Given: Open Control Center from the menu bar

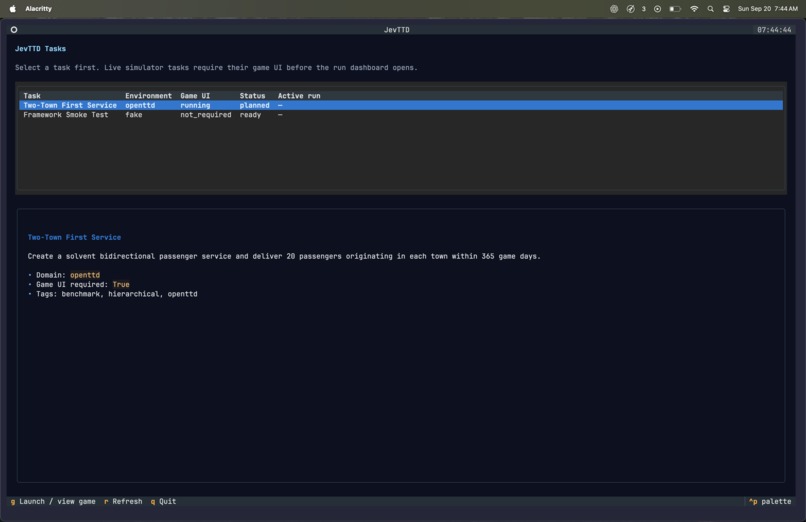Looking at the screenshot, I should [726, 9].
